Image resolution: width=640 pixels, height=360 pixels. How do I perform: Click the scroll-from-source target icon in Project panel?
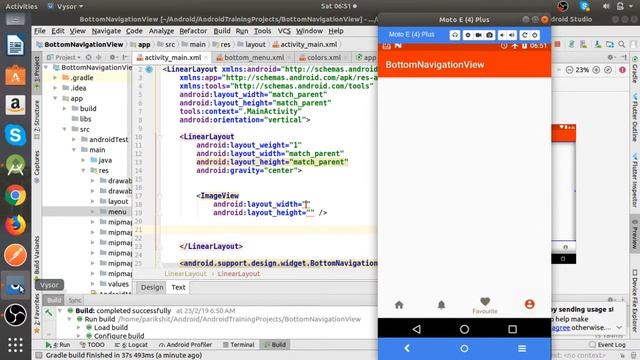(x=88, y=57)
